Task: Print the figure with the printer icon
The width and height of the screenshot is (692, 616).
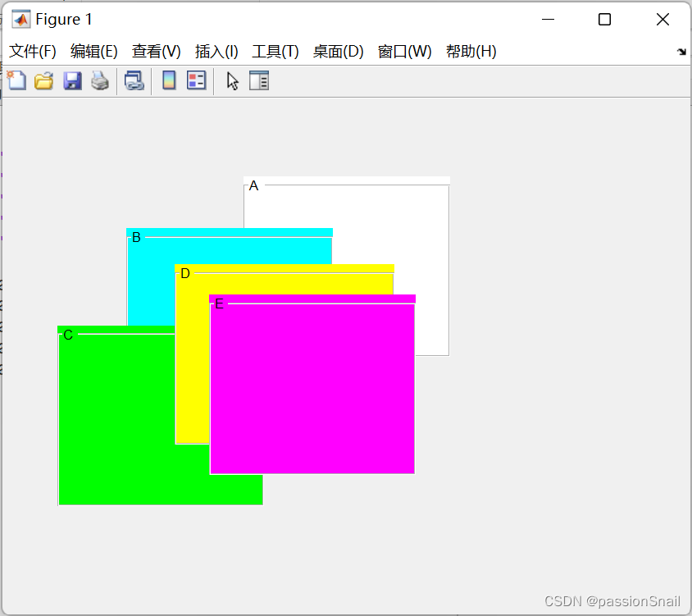Action: 100,81
